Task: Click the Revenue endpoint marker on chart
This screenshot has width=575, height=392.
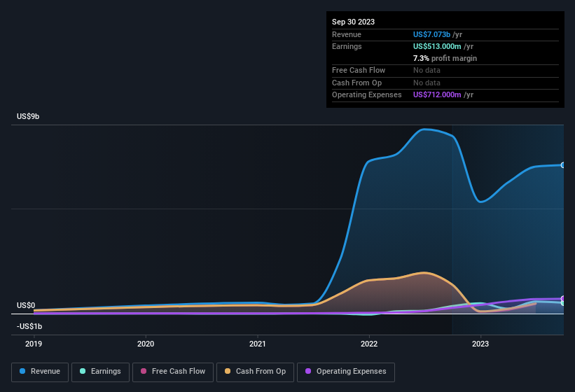Action: pyautogui.click(x=563, y=165)
